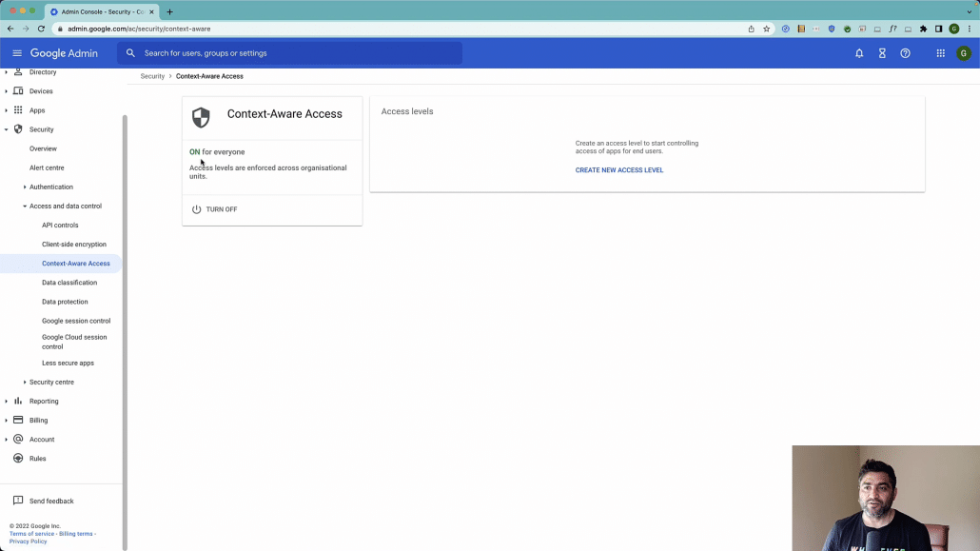
Task: Open the main hamburger menu
Action: pyautogui.click(x=17, y=53)
